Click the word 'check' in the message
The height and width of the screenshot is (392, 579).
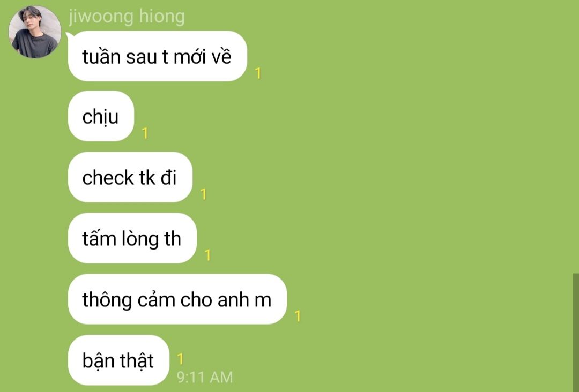coord(108,177)
